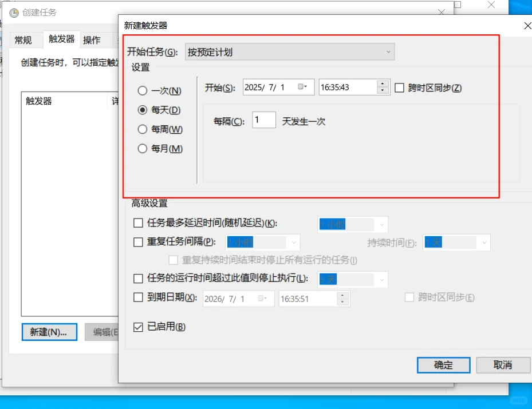The height and width of the screenshot is (409, 532).
Task: Switch to the 常规 tab
Action: tap(23, 39)
